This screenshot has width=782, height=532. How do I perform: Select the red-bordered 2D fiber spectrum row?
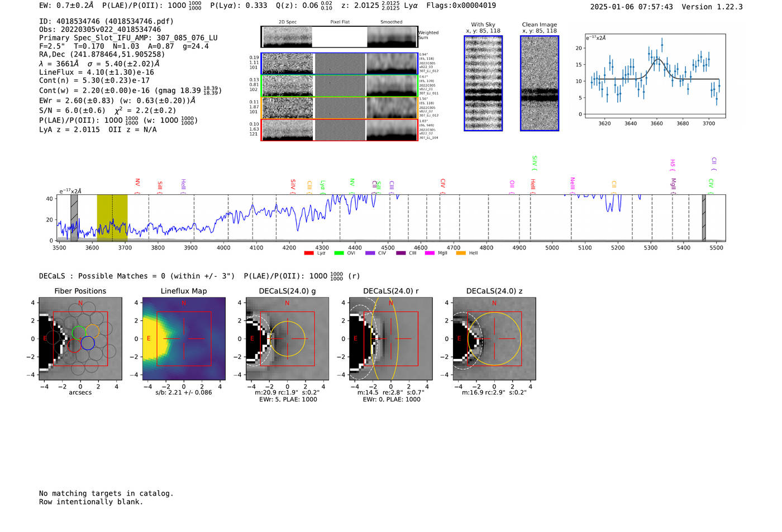pos(339,130)
